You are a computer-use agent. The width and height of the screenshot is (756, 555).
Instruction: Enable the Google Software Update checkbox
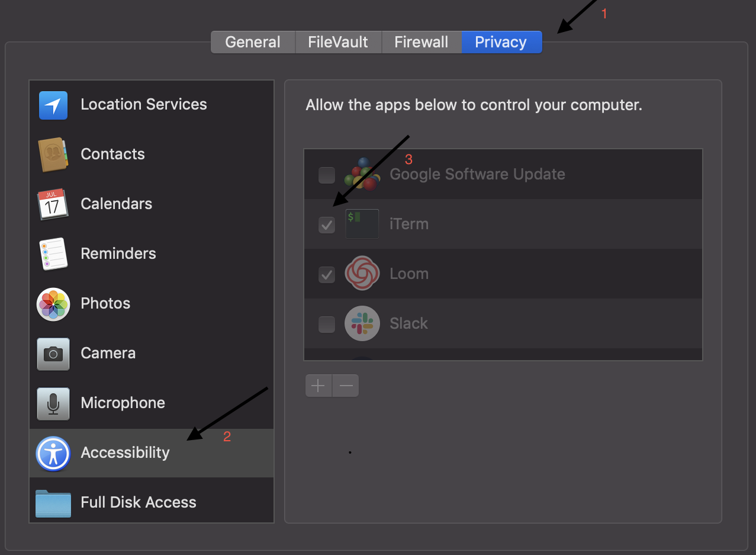coord(327,175)
